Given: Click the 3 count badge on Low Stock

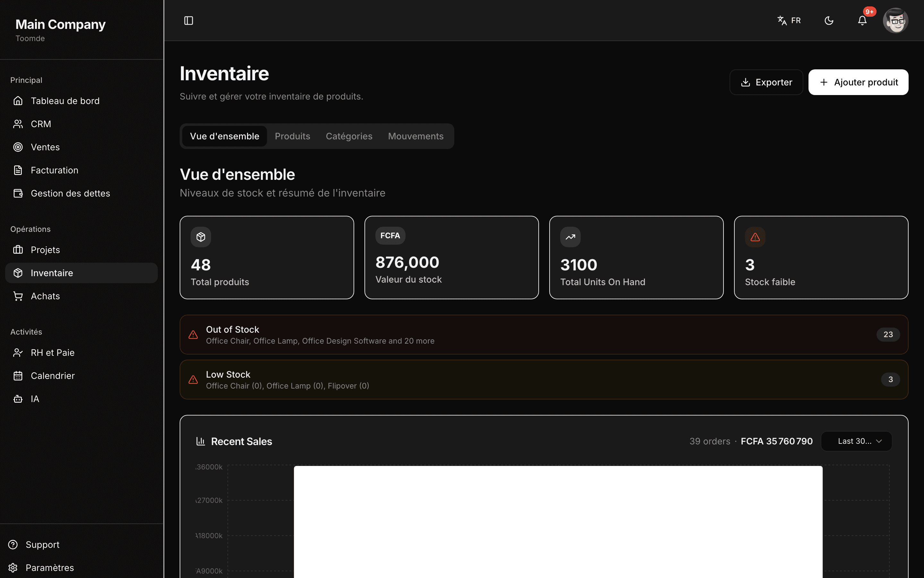Looking at the screenshot, I should coord(890,380).
